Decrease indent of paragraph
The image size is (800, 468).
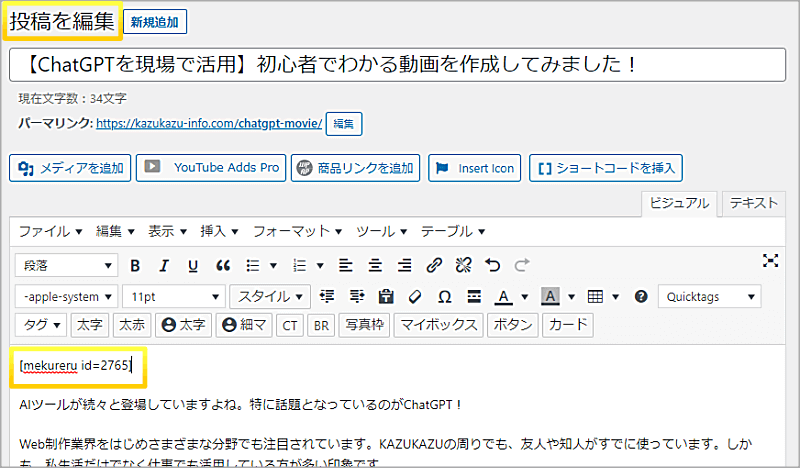[327, 297]
